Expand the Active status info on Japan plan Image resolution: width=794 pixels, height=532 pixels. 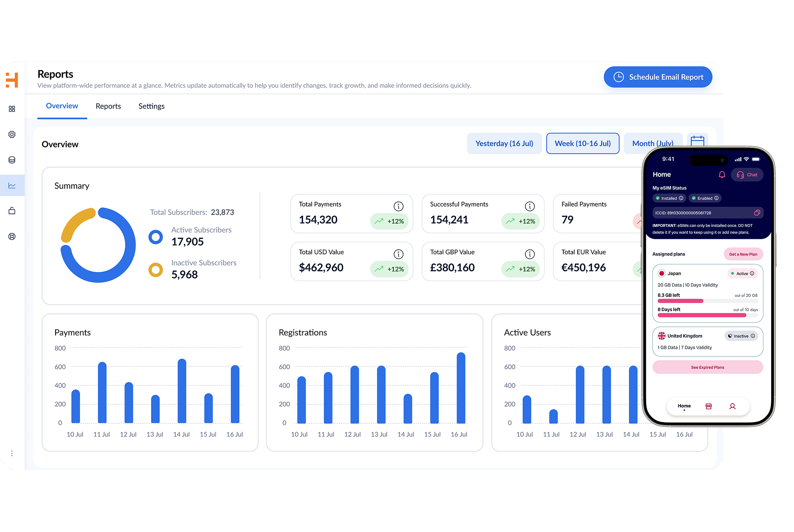[752, 273]
